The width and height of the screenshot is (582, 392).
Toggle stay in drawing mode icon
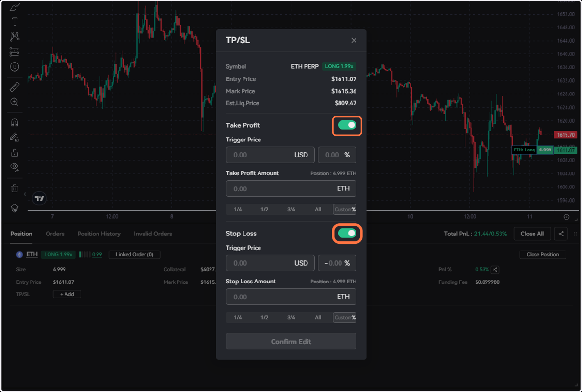tap(15, 138)
